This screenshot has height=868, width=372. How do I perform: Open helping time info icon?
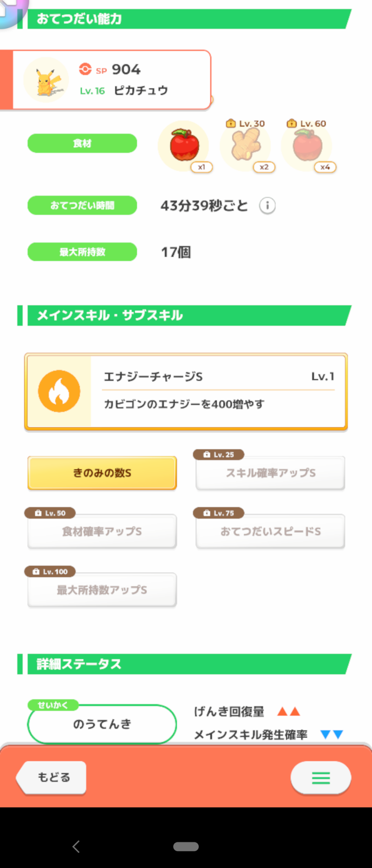(267, 205)
